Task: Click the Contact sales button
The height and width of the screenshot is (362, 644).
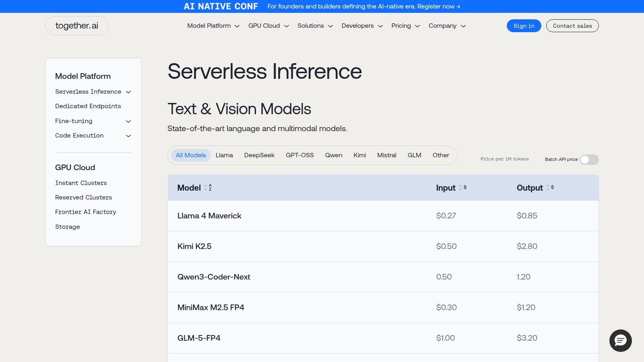Action: [x=572, y=26]
